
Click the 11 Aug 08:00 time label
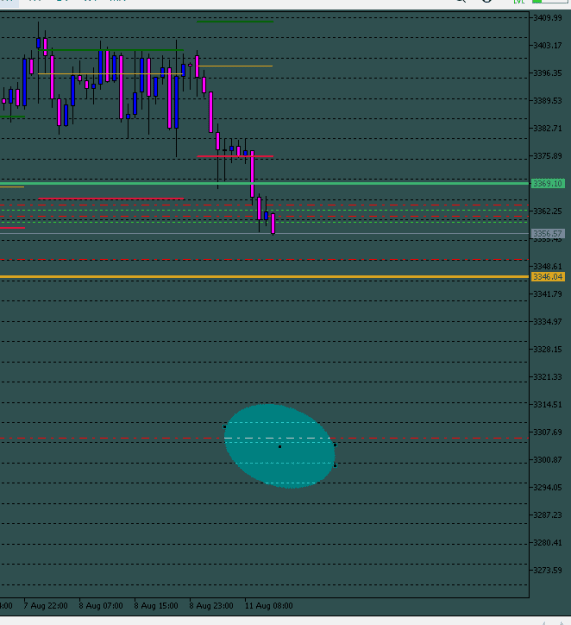[x=268, y=606]
